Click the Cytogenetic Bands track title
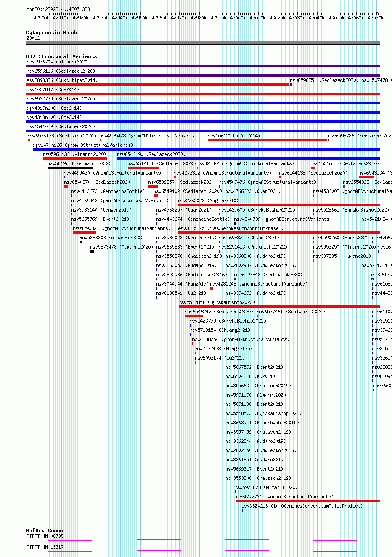Screen dimensions: 392x557 coord(52,33)
